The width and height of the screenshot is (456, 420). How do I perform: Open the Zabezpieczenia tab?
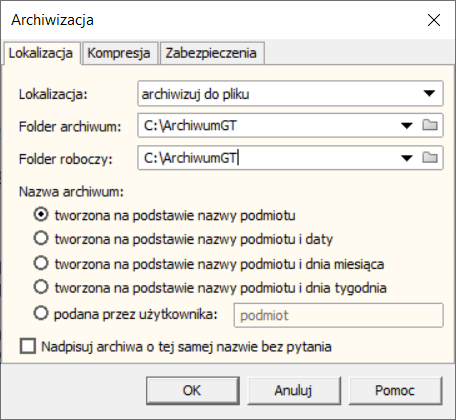[211, 53]
